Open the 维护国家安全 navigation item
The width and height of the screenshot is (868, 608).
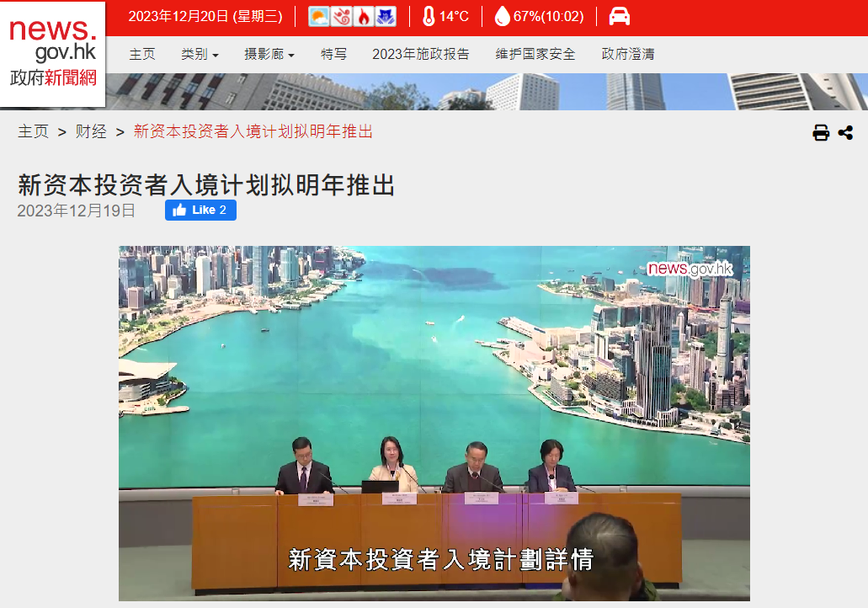pos(535,54)
